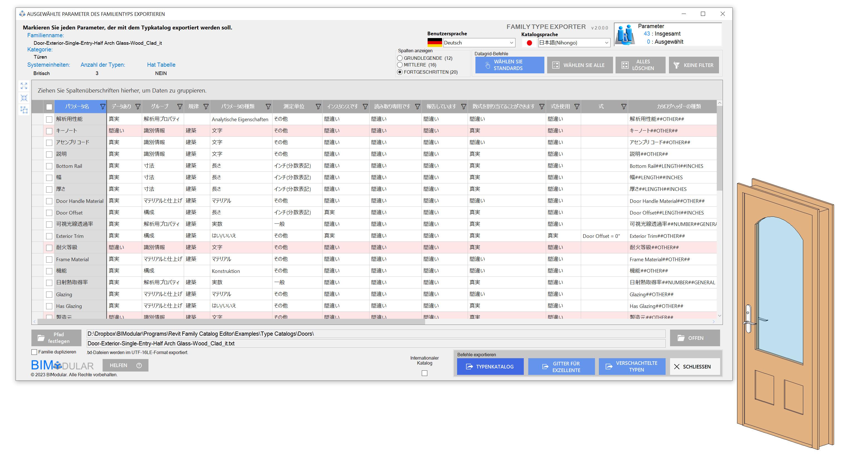The image size is (868, 466).
Task: Click the export filename text field
Action: (375, 343)
